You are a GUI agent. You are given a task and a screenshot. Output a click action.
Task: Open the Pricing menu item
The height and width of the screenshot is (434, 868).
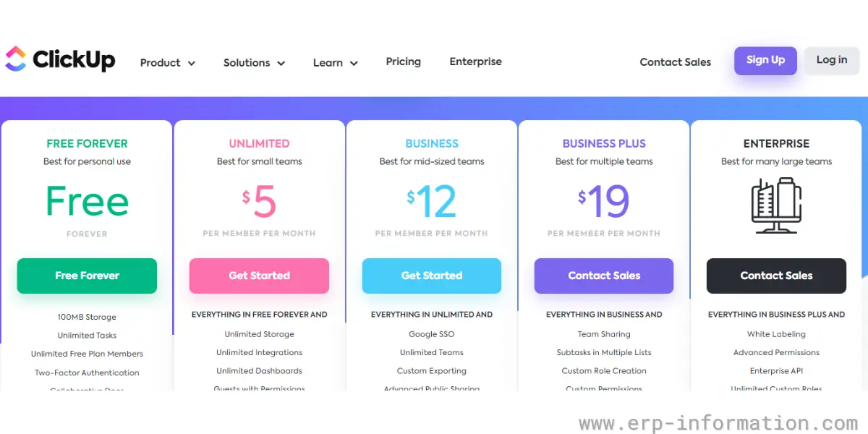403,61
